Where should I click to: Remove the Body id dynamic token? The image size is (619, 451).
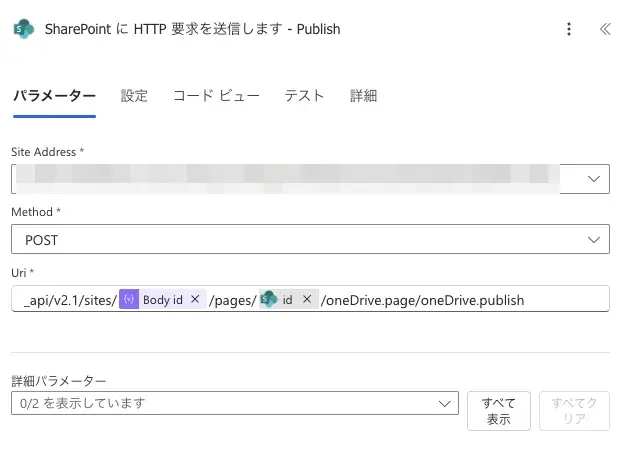coord(195,299)
